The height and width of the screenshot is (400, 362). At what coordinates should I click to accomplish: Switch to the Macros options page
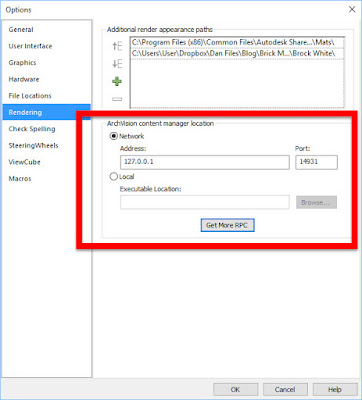pyautogui.click(x=46, y=179)
